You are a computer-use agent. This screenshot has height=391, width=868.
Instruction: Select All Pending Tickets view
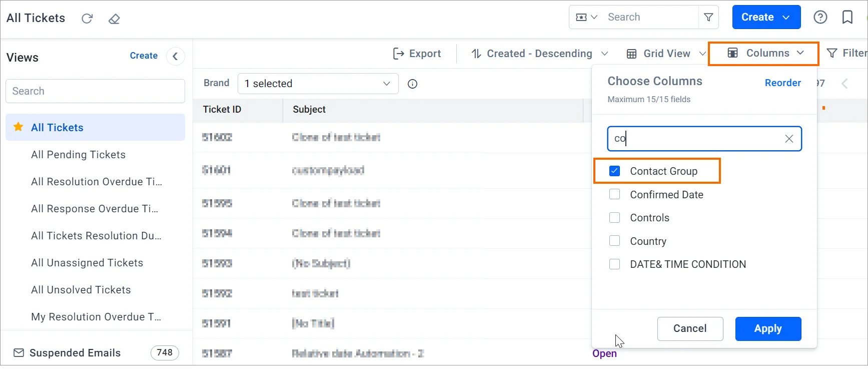(x=78, y=155)
